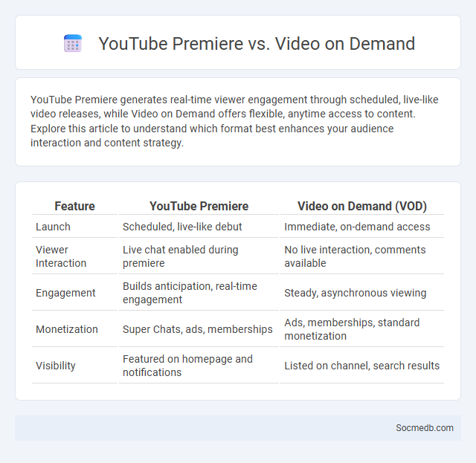Click the 'Live chat enabled during premiere' cell

[x=199, y=256]
